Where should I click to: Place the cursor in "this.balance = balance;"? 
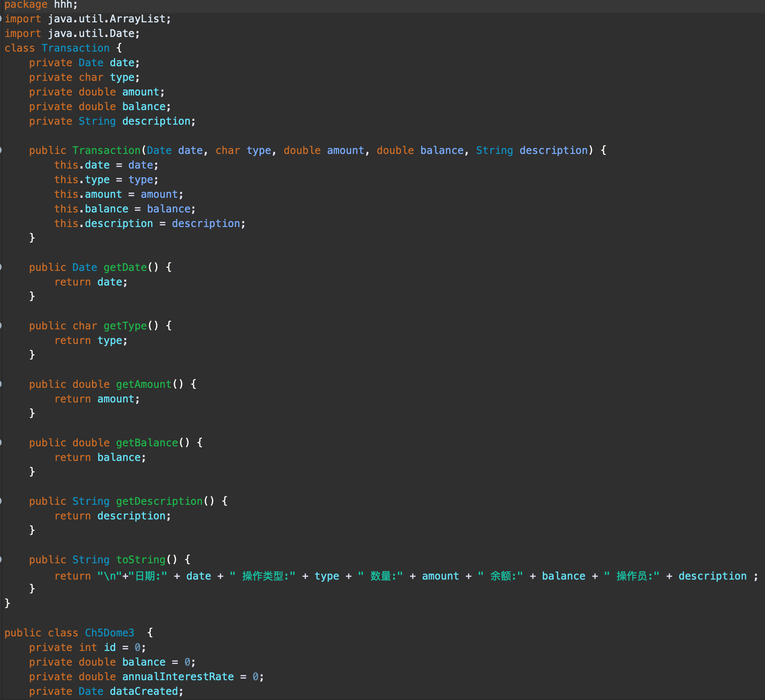coord(125,209)
